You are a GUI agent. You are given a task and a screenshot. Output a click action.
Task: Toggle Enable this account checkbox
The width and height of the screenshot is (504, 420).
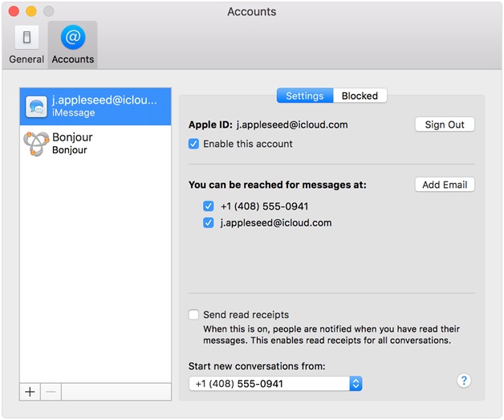click(x=193, y=144)
